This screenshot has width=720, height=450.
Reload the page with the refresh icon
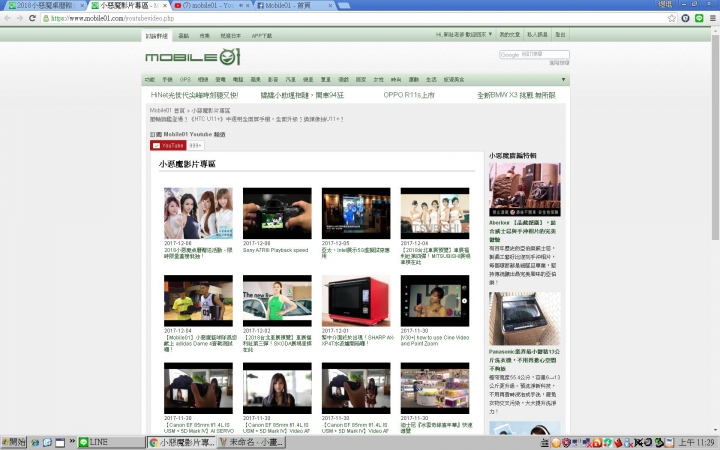(x=32, y=18)
